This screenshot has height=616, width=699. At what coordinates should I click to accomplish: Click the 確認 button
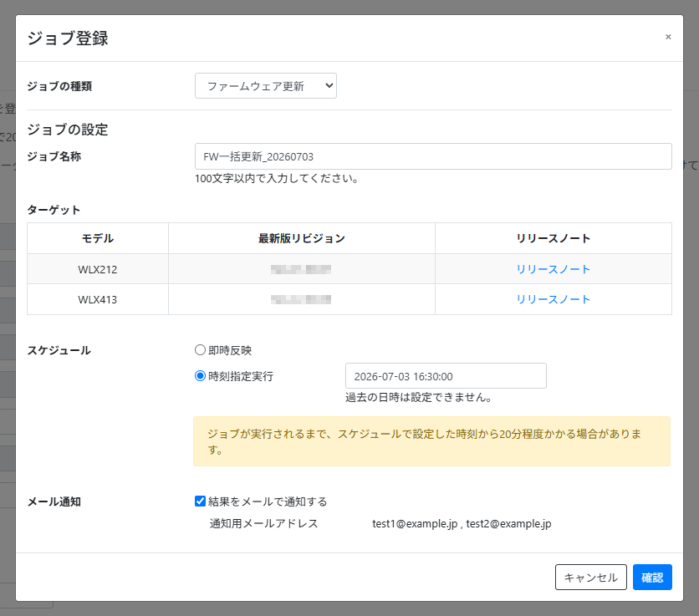tap(652, 578)
